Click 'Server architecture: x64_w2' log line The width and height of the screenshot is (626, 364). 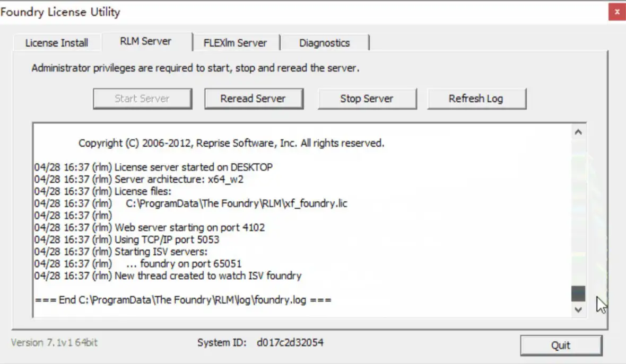(x=138, y=179)
